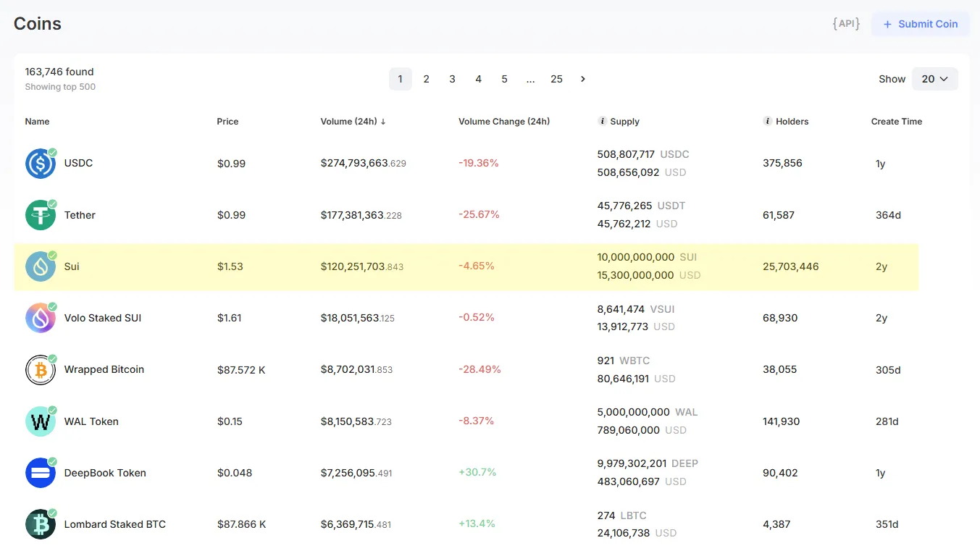Select page 1 in pagination
Image resolution: width=980 pixels, height=551 pixels.
(x=400, y=79)
